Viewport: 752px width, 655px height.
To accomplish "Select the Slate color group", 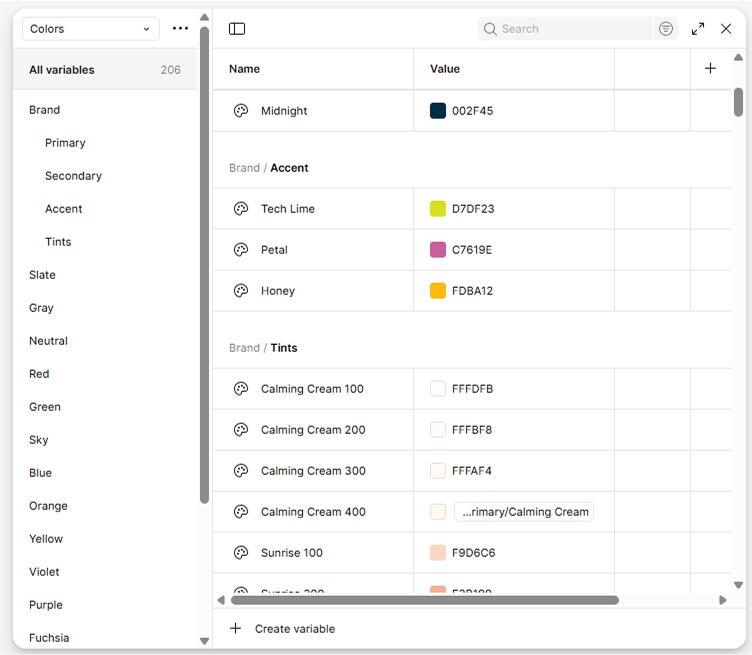I will 43,275.
